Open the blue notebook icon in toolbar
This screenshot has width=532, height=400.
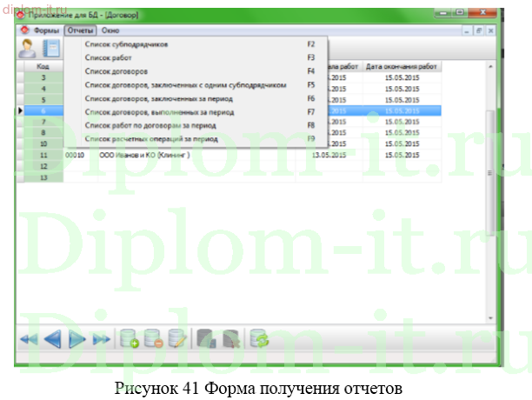(51, 48)
